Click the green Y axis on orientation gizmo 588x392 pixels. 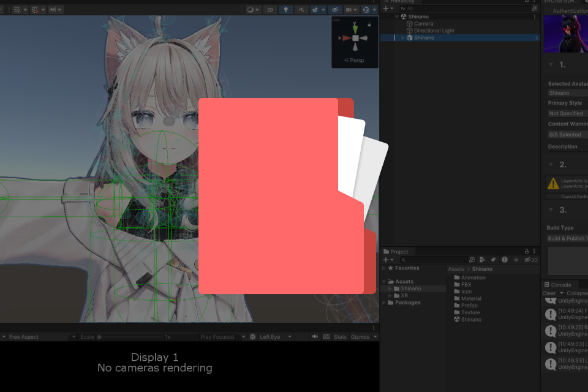coord(355,29)
